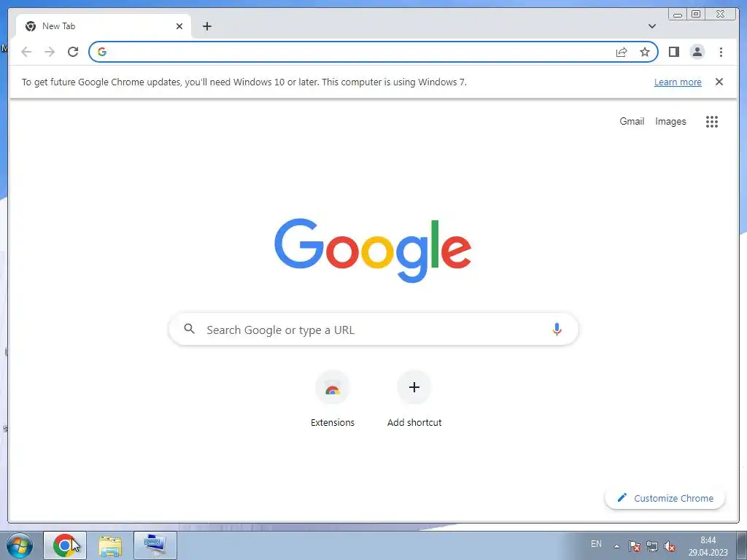The height and width of the screenshot is (560, 747).
Task: Click the clock showing 8:44
Action: click(708, 546)
